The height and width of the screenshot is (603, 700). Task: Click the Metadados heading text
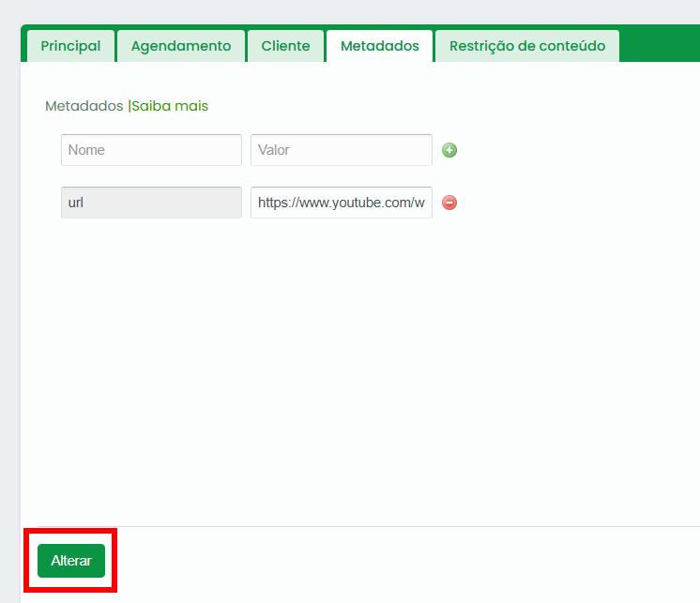tap(84, 106)
